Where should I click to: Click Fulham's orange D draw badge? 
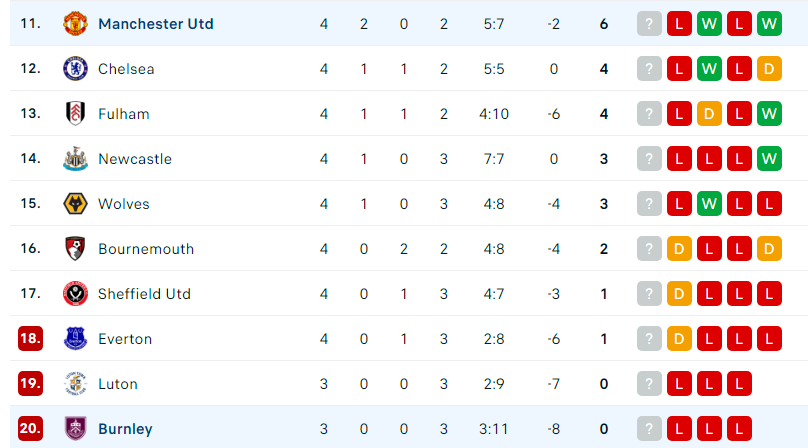709,113
